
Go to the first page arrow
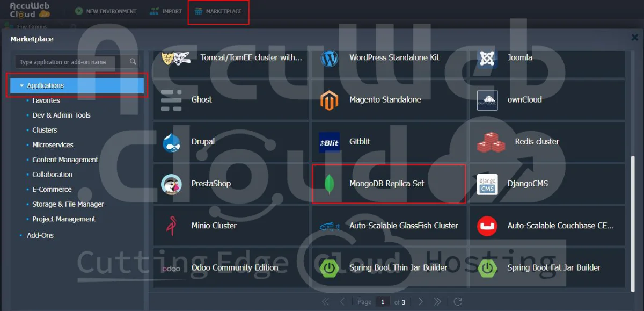click(325, 302)
